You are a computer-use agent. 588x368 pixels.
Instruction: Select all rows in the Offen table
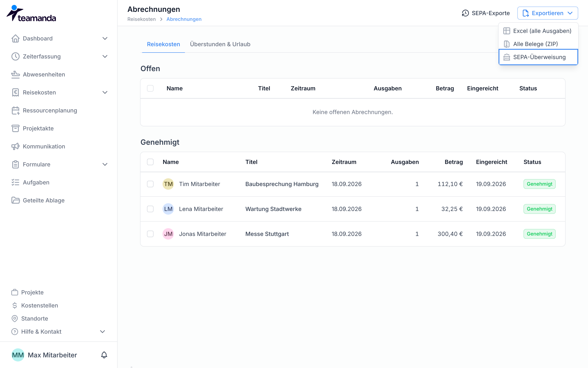(x=150, y=88)
